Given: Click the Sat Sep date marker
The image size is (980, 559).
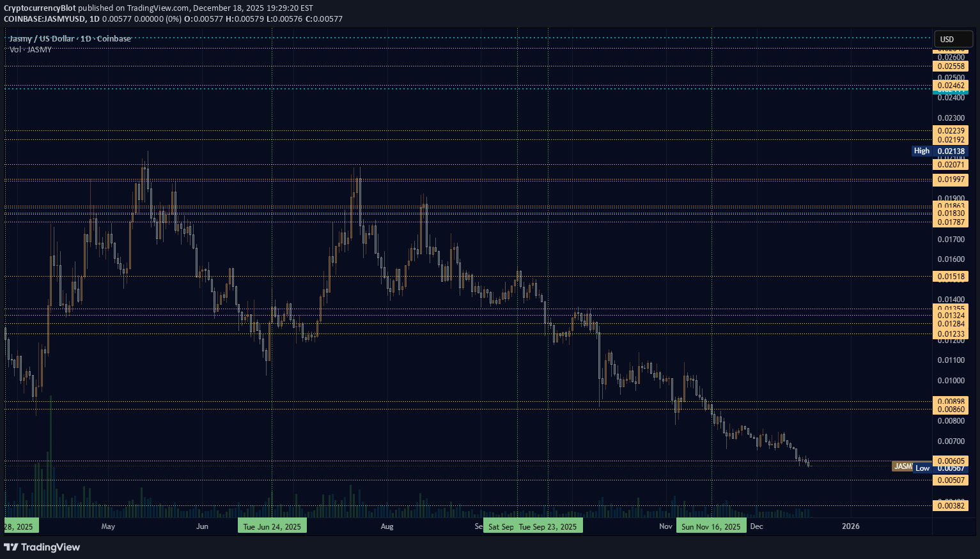Looking at the screenshot, I should 500,526.
